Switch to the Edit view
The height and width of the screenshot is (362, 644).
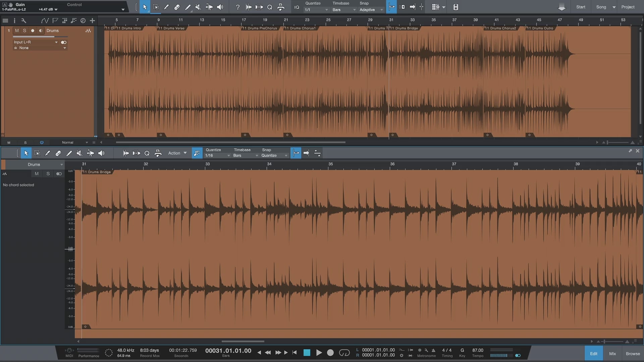click(x=594, y=354)
